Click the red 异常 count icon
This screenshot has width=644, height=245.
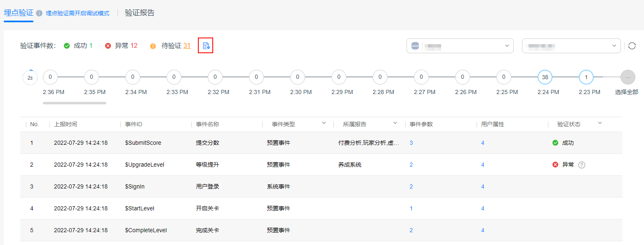coord(108,46)
